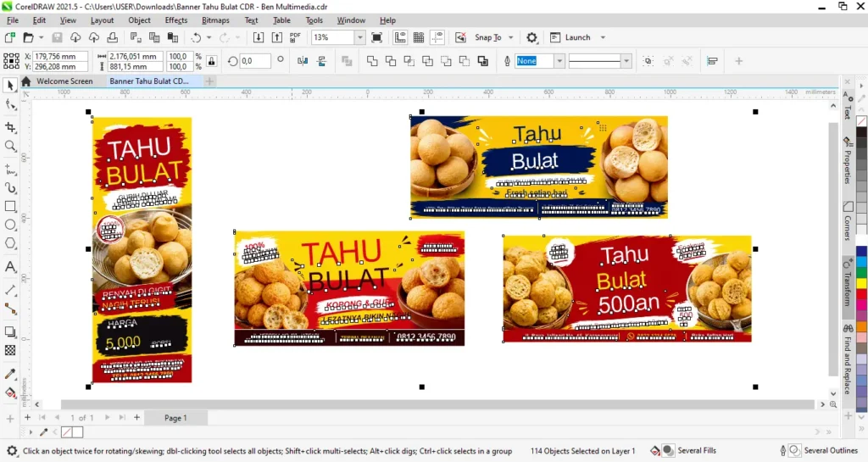The image size is (868, 462).
Task: Open the Window menu
Action: click(351, 20)
